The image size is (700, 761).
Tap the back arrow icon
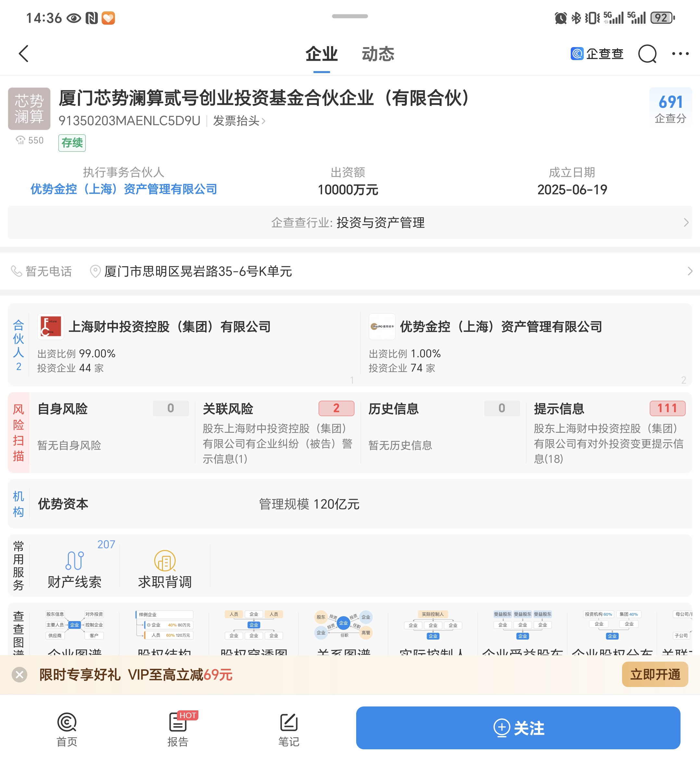click(23, 54)
